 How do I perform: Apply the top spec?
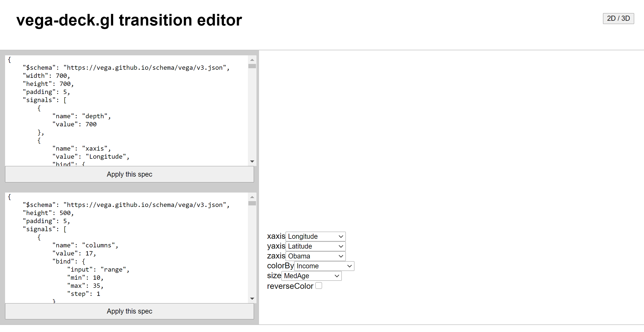pos(129,174)
